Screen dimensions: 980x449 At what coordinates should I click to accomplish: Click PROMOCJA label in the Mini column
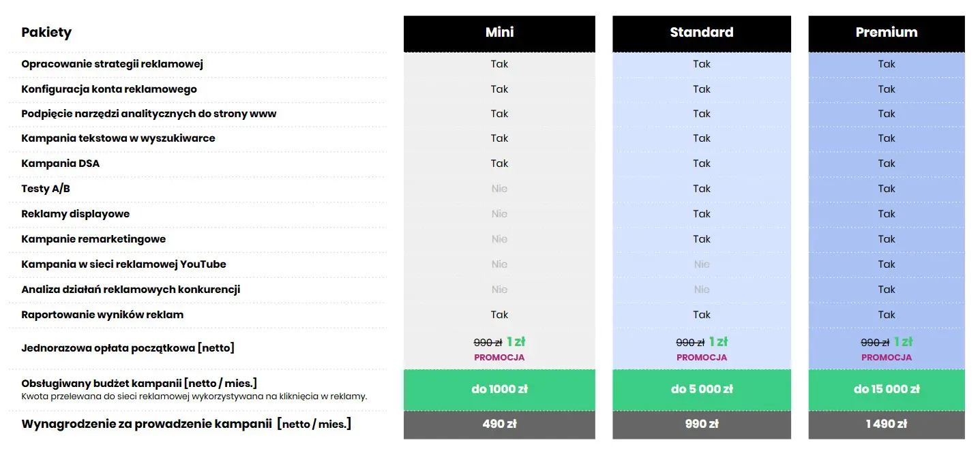click(x=499, y=358)
